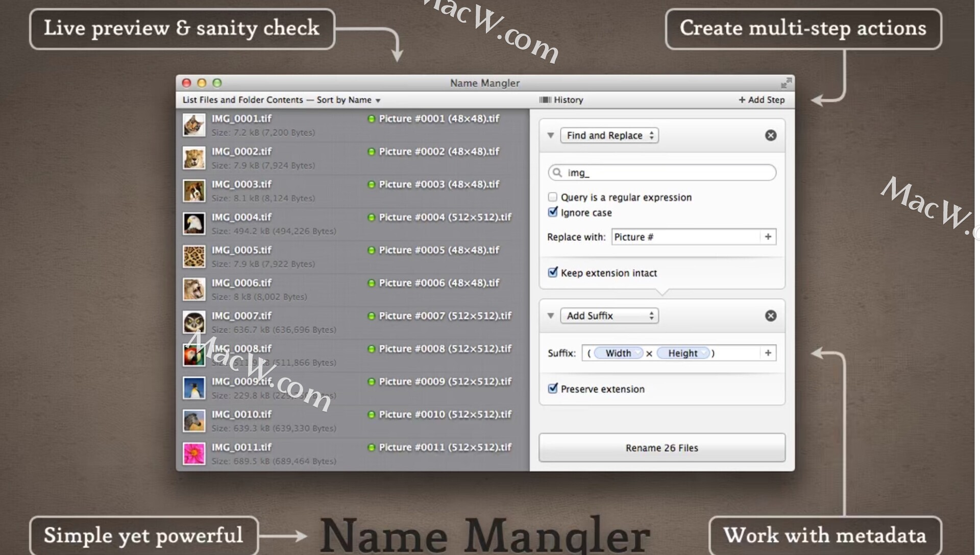
Task: Select the IMG_0006.tif file name
Action: [241, 283]
